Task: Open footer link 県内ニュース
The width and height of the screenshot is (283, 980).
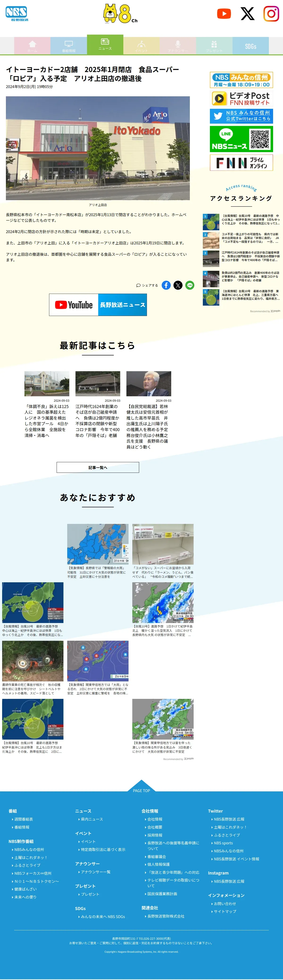Action: tap(92, 819)
